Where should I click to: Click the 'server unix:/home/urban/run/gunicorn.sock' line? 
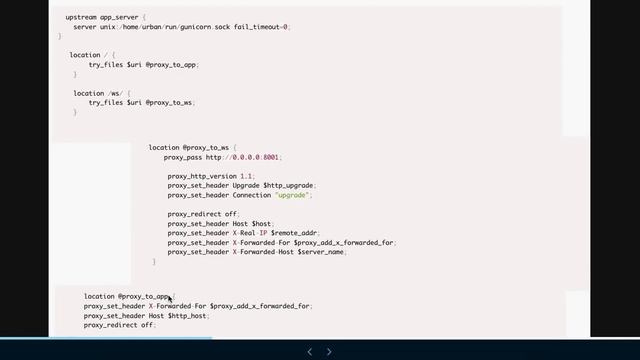tap(182, 27)
